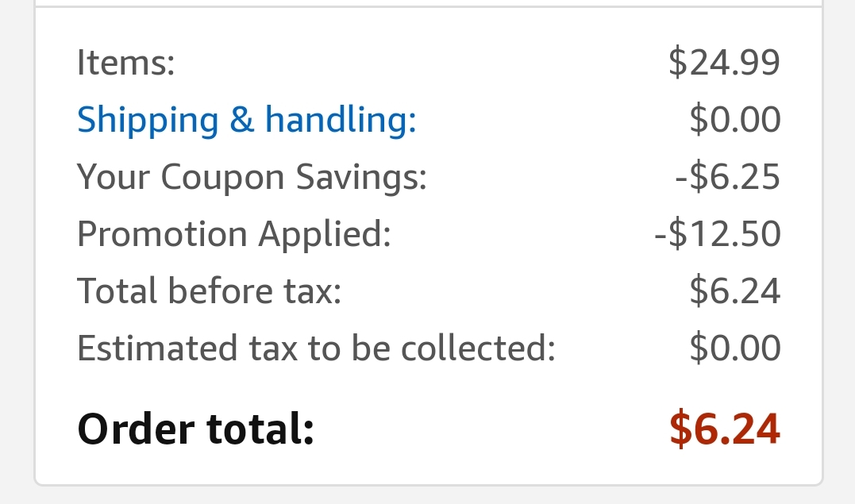
Task: Click the Your Coupon Savings label
Action: pyautogui.click(x=252, y=177)
